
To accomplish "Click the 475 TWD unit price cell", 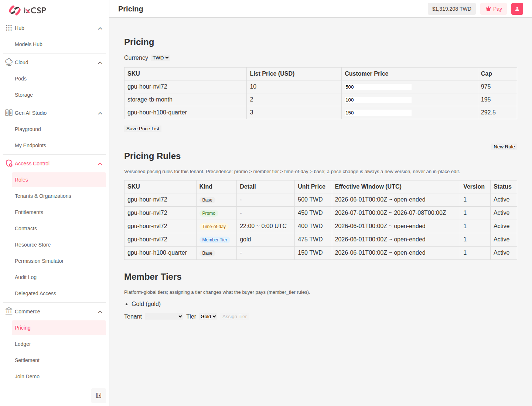I will point(313,240).
